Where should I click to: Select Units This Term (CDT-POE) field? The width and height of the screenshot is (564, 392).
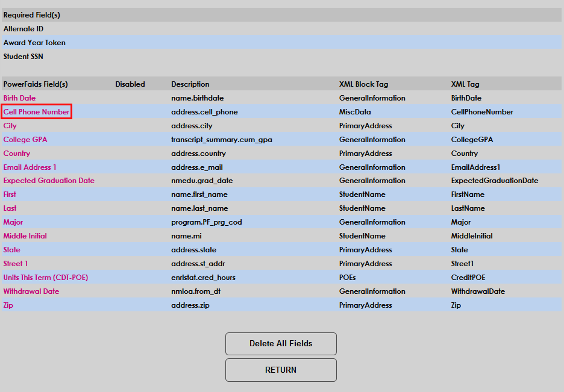point(45,277)
